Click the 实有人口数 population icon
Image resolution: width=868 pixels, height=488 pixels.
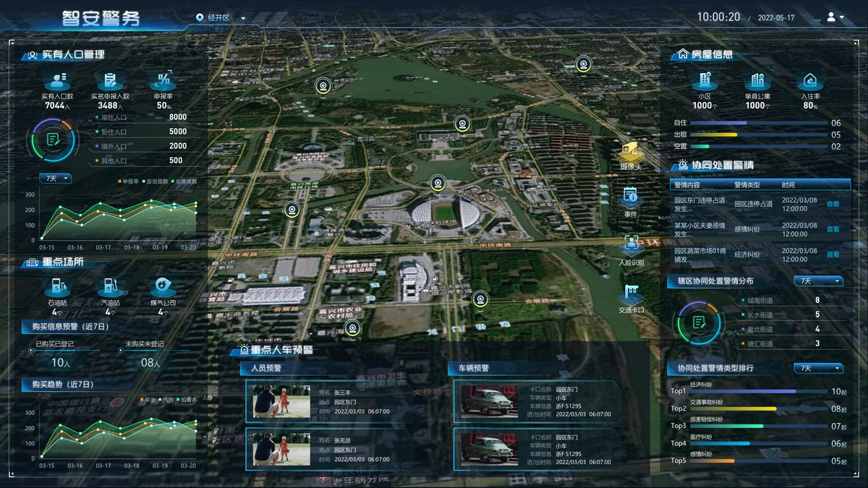point(56,80)
